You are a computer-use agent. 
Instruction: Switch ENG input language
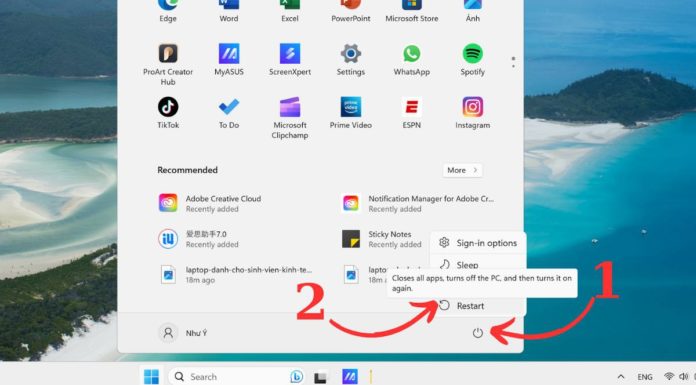pos(645,377)
